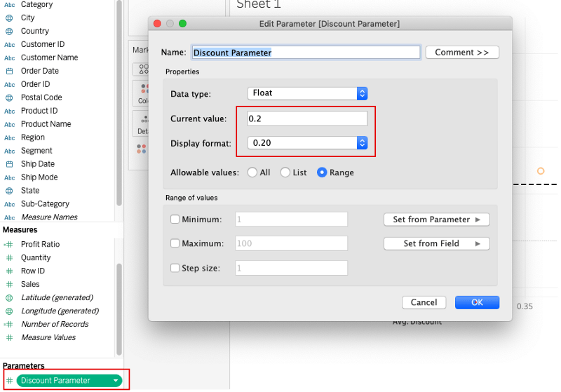Click the globe icon beside Latitude (generated)
Image resolution: width=561 pixels, height=392 pixels.
(10, 298)
